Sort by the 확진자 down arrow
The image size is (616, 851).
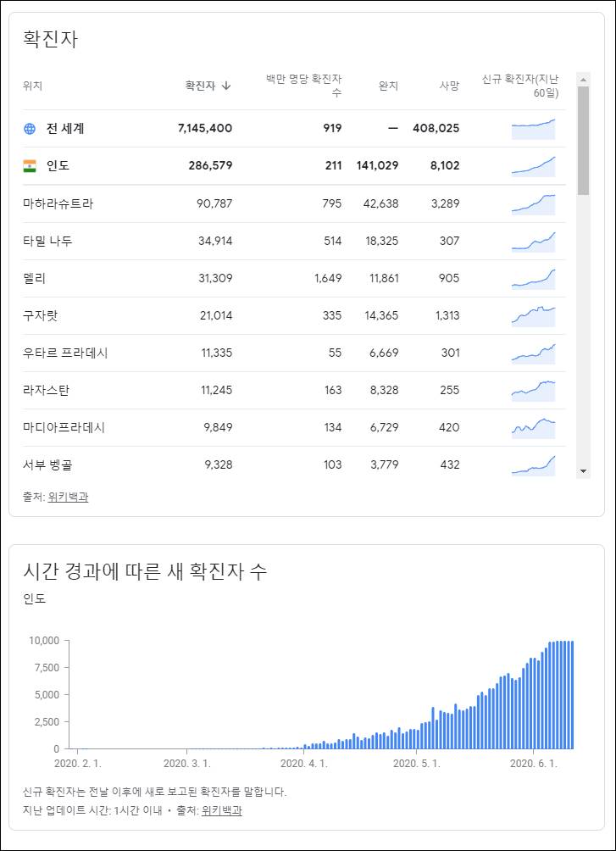click(x=227, y=86)
